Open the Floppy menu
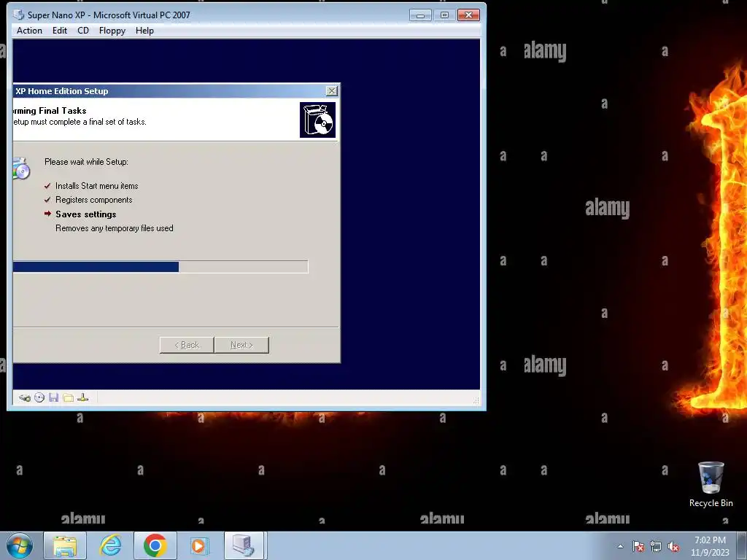747x560 pixels. 112,31
